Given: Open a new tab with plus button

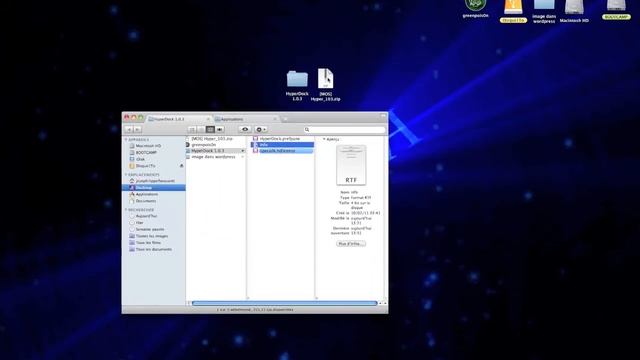Looking at the screenshot, I should tap(285, 119).
